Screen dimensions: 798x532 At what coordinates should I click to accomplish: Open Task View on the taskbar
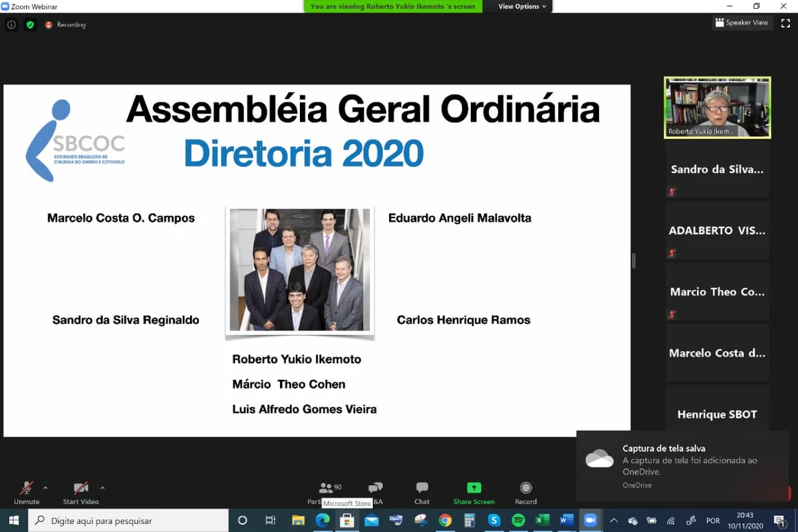270,521
